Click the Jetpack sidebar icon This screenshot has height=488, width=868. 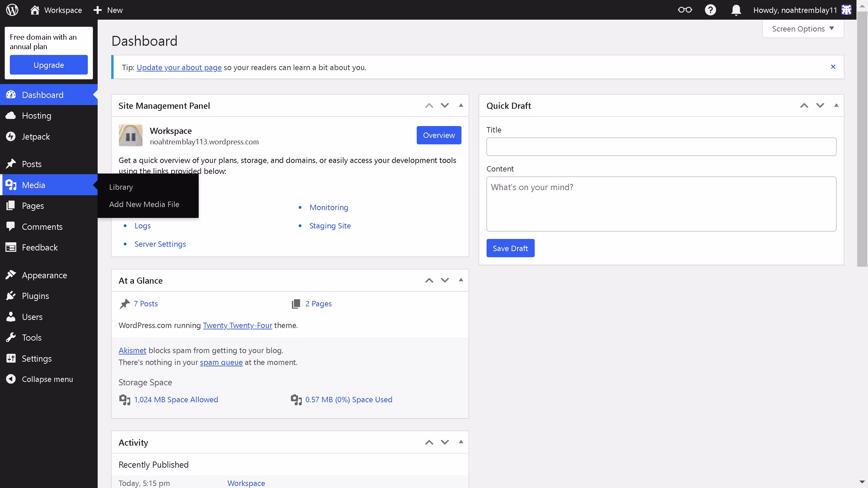point(11,137)
